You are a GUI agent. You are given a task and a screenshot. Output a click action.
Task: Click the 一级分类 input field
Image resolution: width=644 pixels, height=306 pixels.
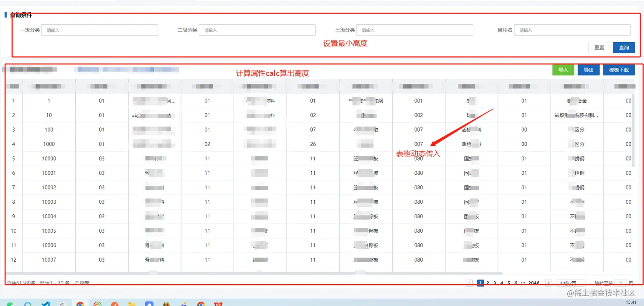tap(100, 30)
